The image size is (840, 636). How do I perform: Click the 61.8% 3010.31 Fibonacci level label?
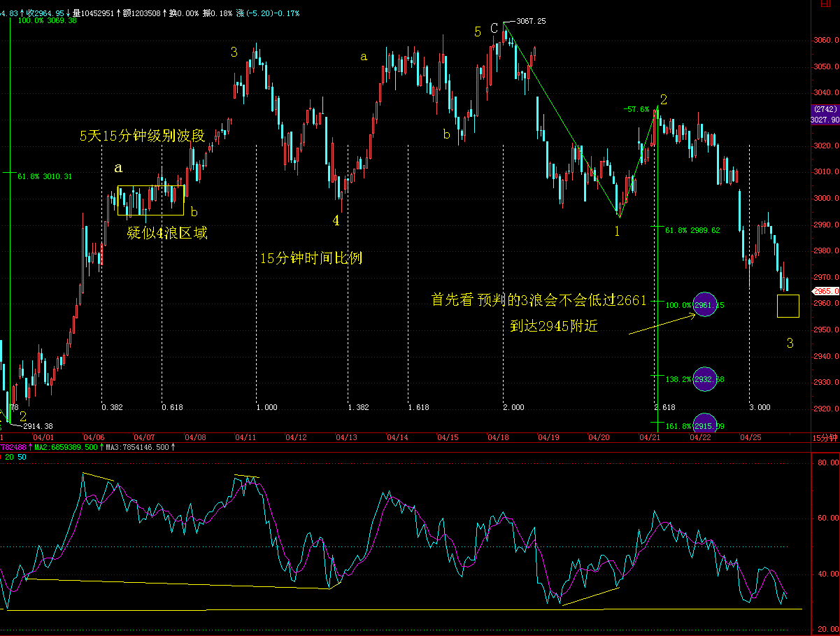(x=45, y=176)
